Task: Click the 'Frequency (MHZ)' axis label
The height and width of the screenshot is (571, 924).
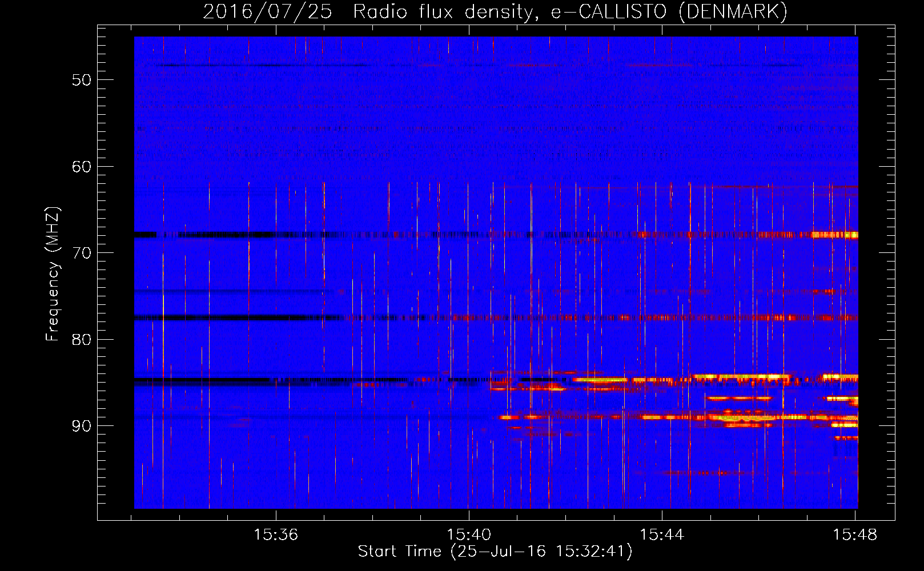Action: (x=53, y=274)
